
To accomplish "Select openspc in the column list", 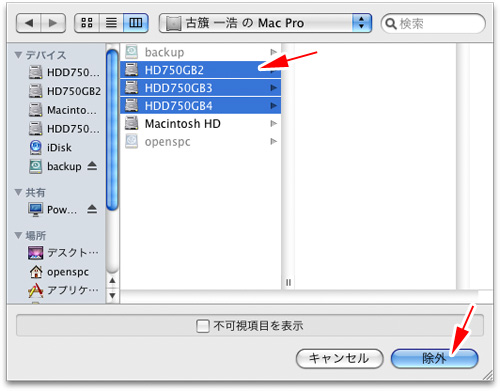I will tap(201, 142).
